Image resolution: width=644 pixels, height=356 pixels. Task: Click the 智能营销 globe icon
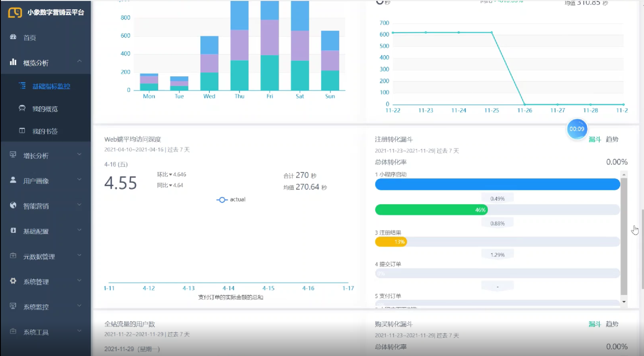pos(13,205)
